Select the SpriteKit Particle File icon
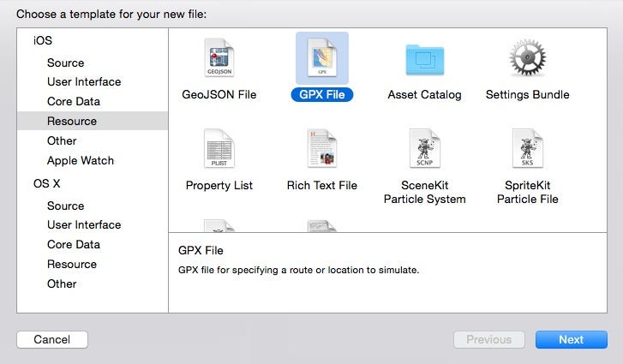 527,150
